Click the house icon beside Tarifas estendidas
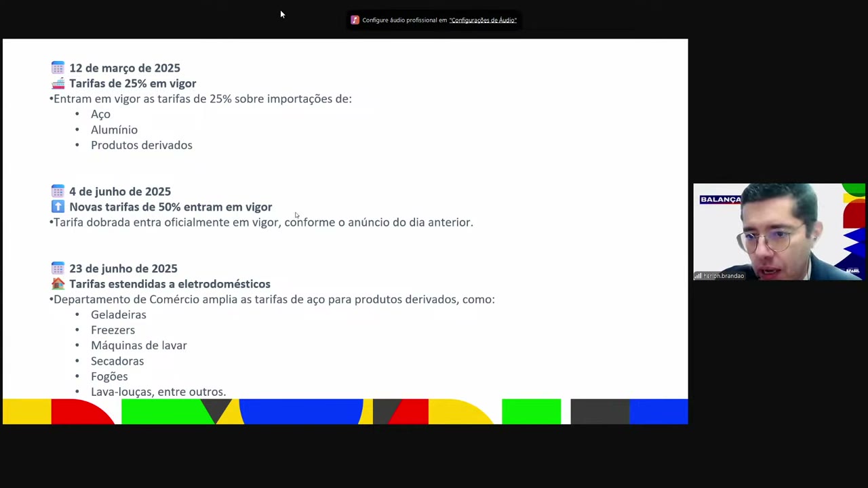868x488 pixels. pos(58,284)
